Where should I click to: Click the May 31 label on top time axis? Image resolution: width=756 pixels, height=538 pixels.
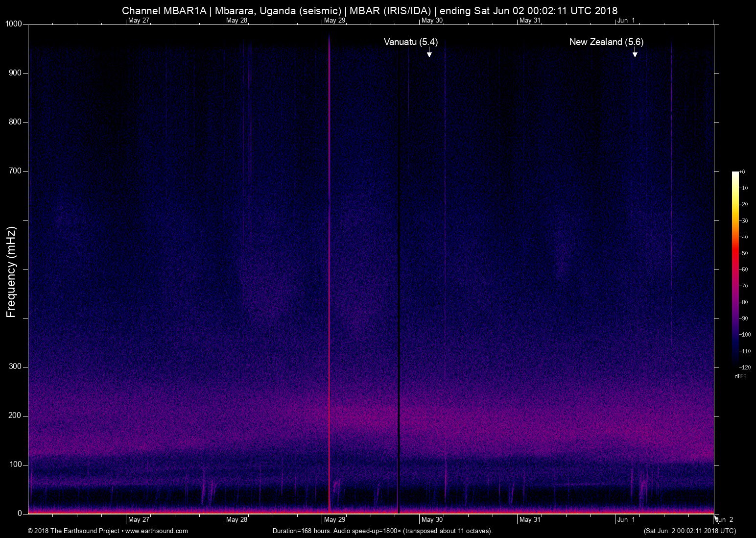pos(530,21)
